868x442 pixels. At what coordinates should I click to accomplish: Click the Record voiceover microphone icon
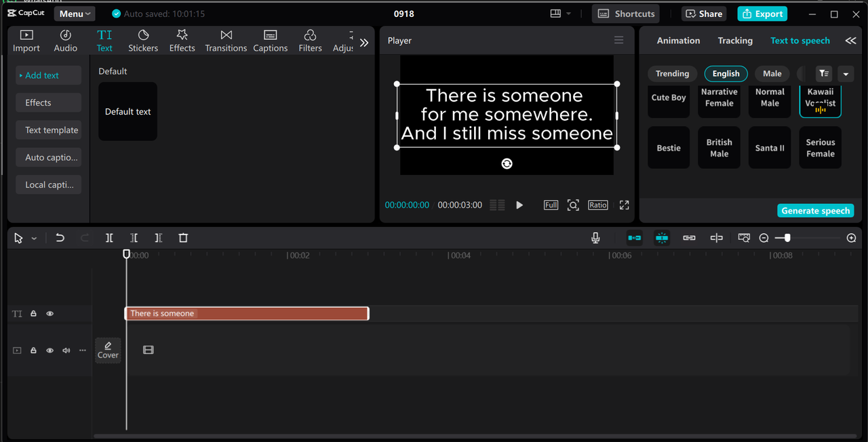point(595,238)
